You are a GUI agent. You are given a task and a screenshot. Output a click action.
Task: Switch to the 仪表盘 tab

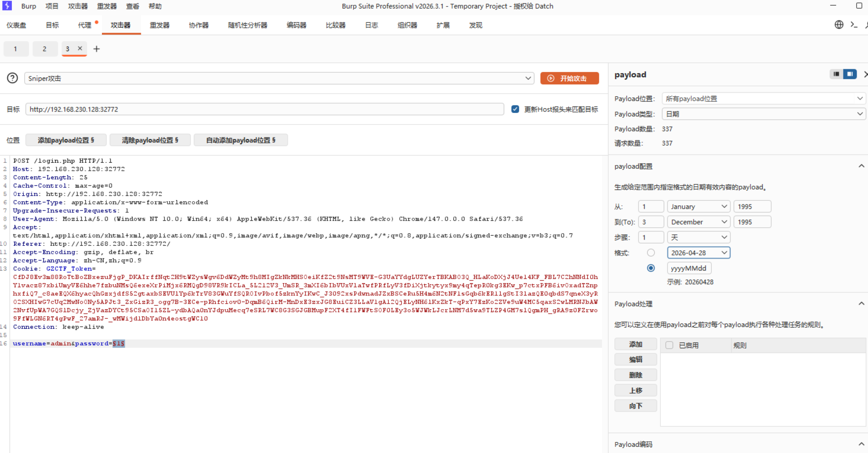[x=17, y=25]
